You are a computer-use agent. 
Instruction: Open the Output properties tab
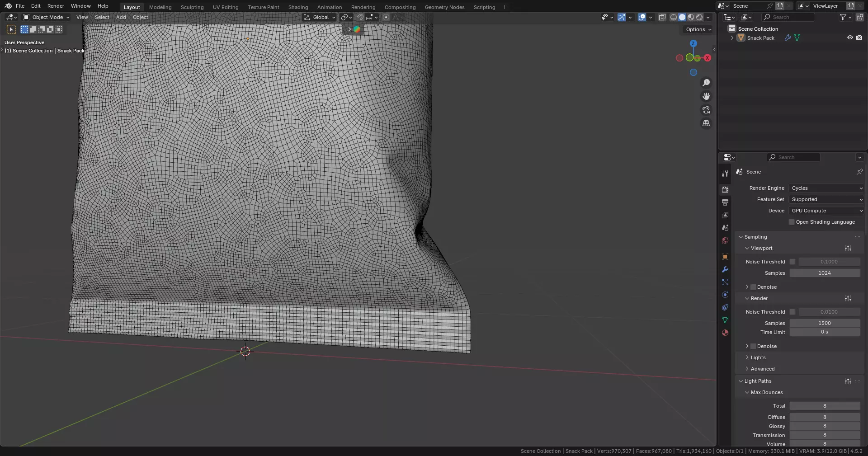coord(725,202)
